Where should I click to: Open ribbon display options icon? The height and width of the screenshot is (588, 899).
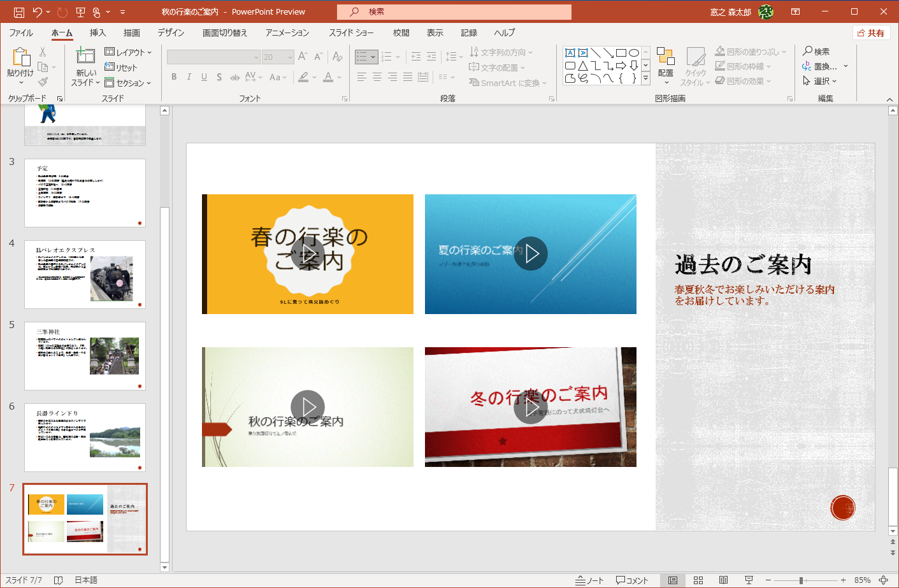[x=796, y=12]
